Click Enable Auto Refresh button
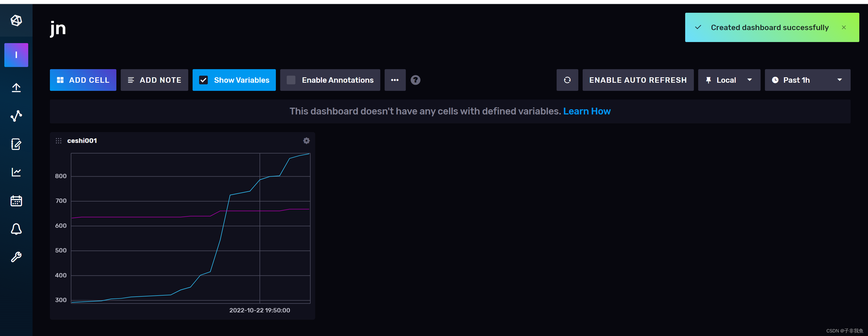868x336 pixels. tap(637, 80)
